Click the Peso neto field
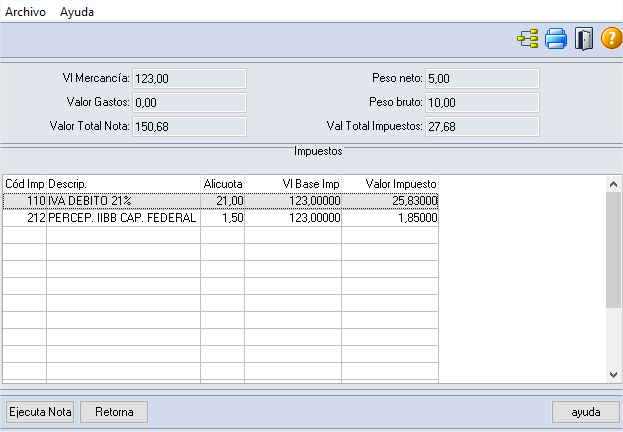Image resolution: width=623 pixels, height=432 pixels. 482,78
